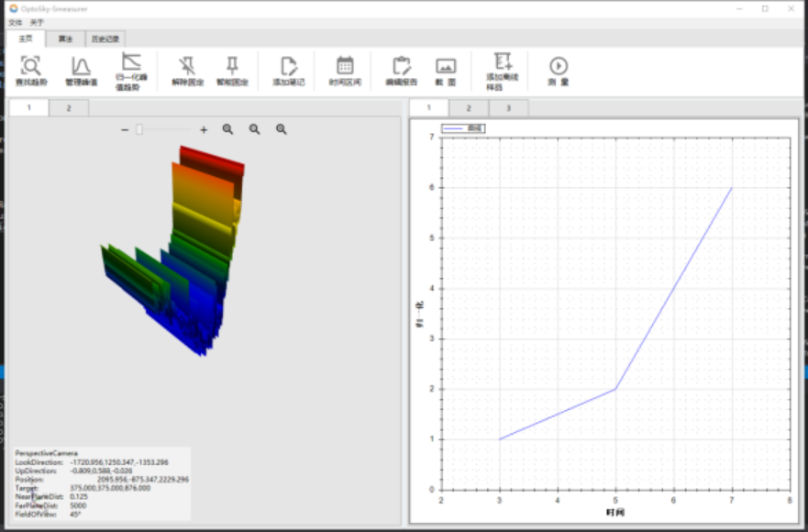808x532 pixels.
Task: Select the normalized peak trend icon
Action: (x=131, y=64)
